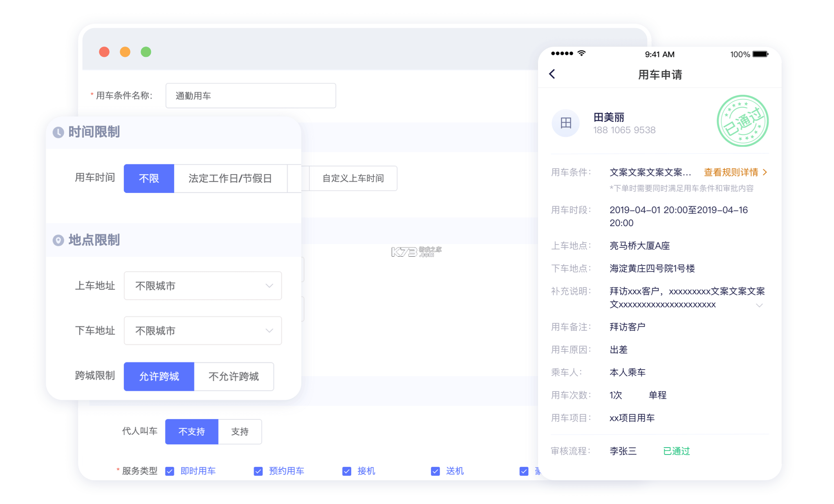834x504 pixels.
Task: Click the xx项目用车 project value
Action: pyautogui.click(x=632, y=418)
